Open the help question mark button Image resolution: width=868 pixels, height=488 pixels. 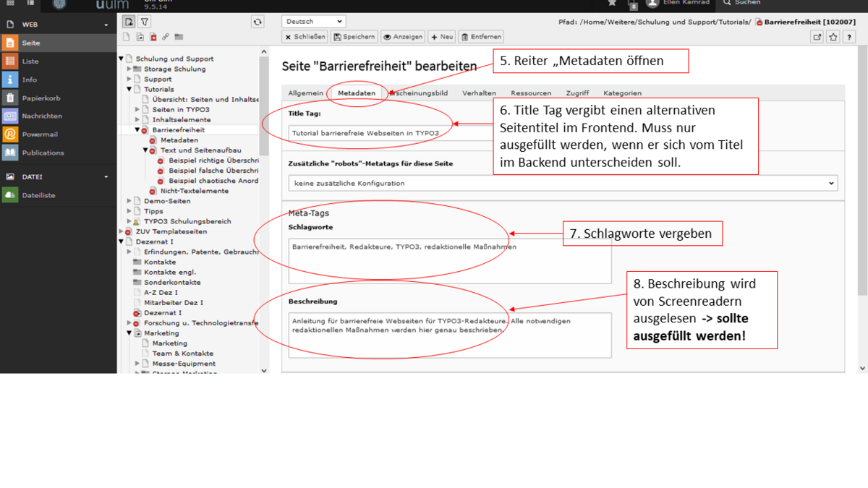click(849, 37)
